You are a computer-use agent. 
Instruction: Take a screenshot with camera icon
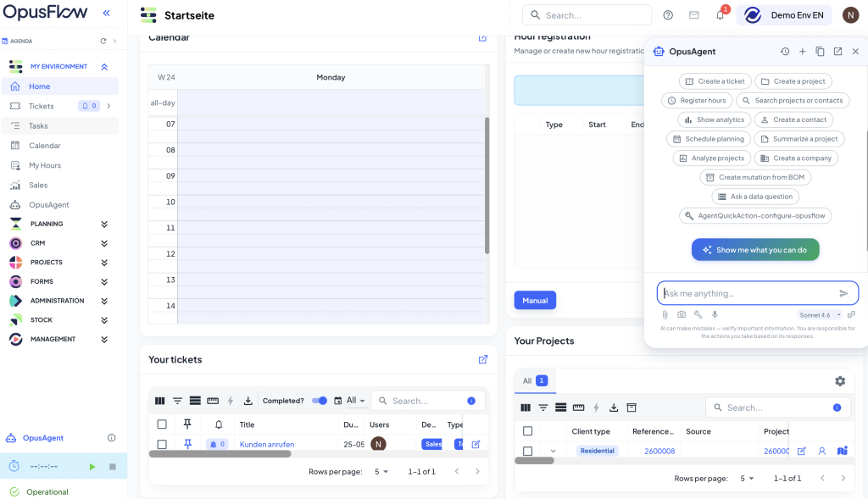(x=682, y=314)
